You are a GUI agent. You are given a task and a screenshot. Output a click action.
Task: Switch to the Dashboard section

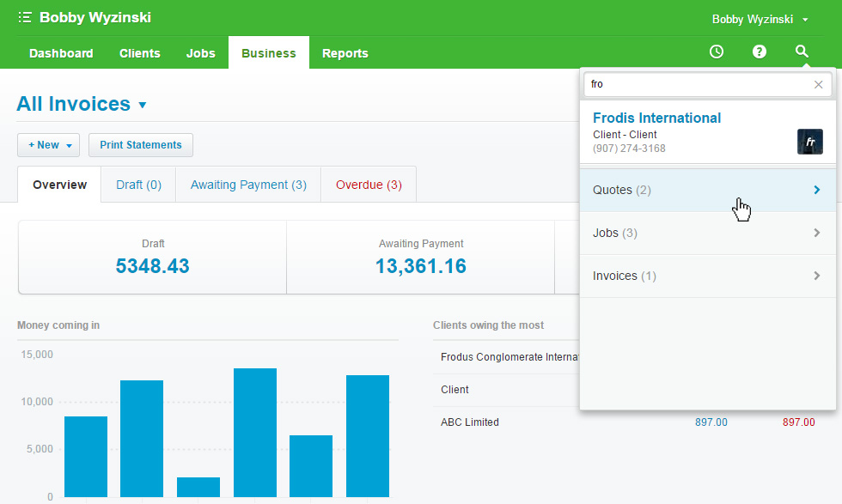[x=60, y=52]
